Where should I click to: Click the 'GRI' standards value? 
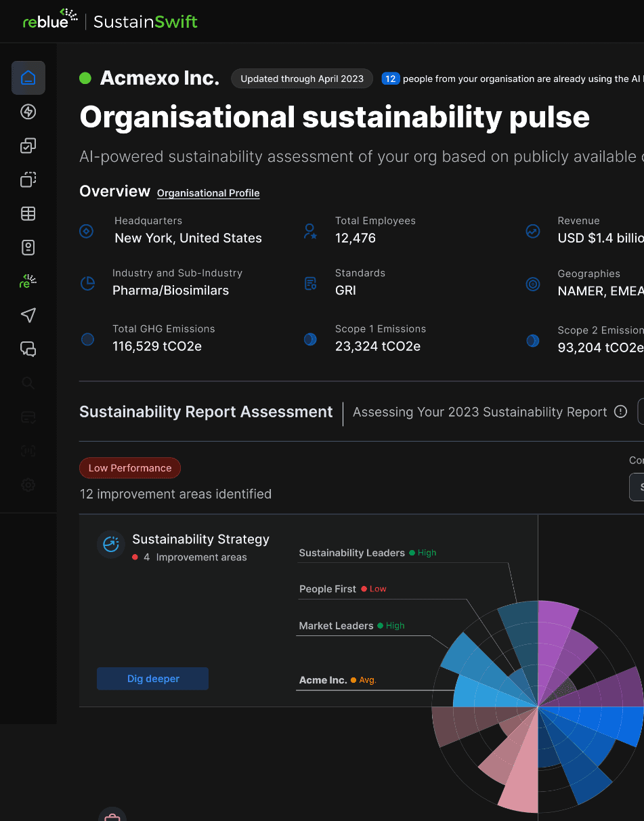(345, 291)
